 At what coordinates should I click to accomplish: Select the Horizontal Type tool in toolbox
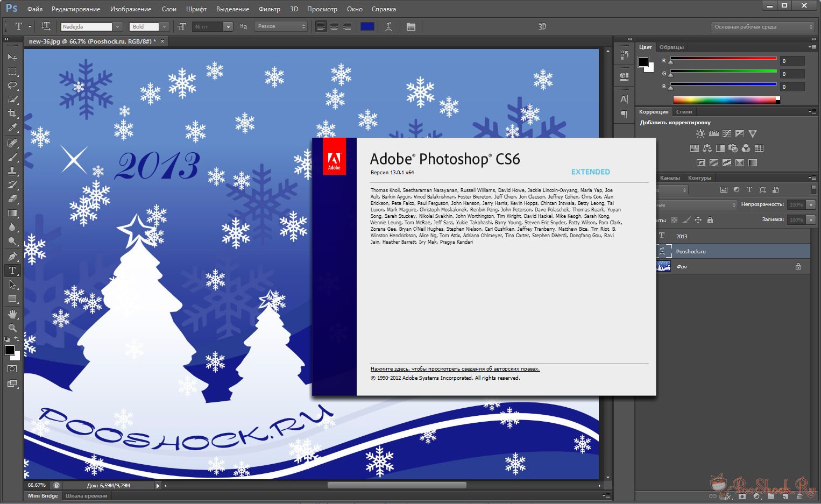[x=12, y=270]
